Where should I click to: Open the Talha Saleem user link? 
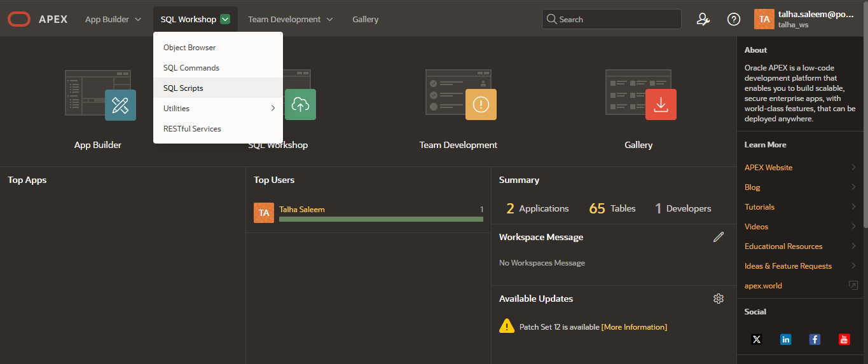302,209
